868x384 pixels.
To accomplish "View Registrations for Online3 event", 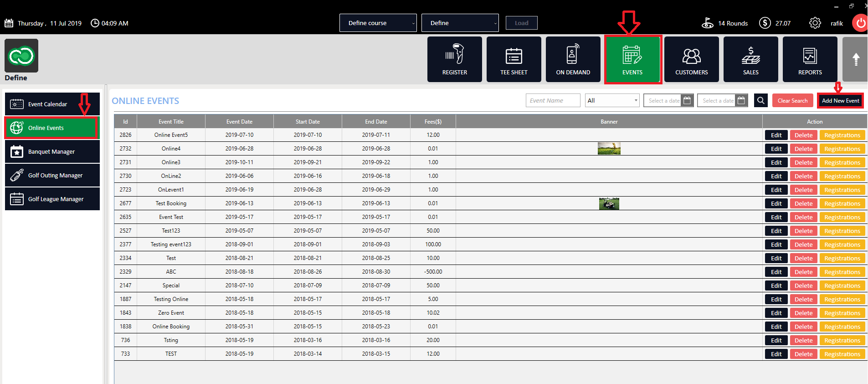I will point(842,162).
